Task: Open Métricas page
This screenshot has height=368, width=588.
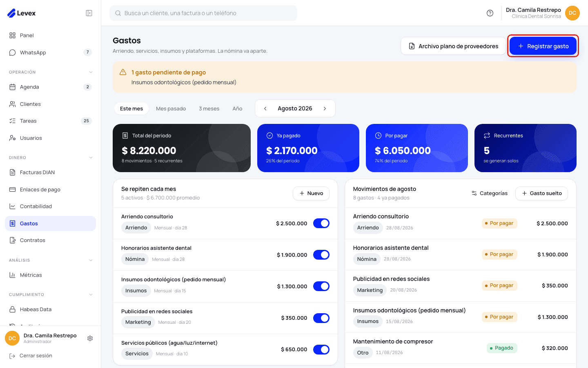Action: click(x=50, y=275)
